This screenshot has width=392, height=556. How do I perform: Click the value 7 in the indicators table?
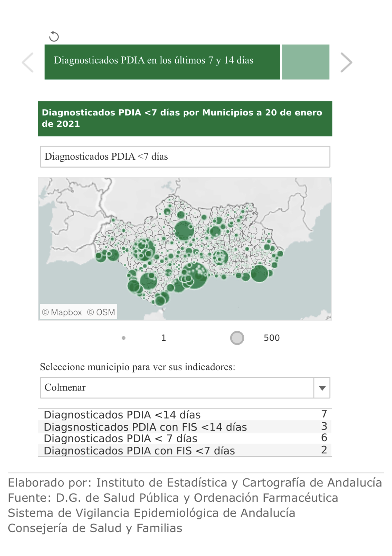point(324,414)
